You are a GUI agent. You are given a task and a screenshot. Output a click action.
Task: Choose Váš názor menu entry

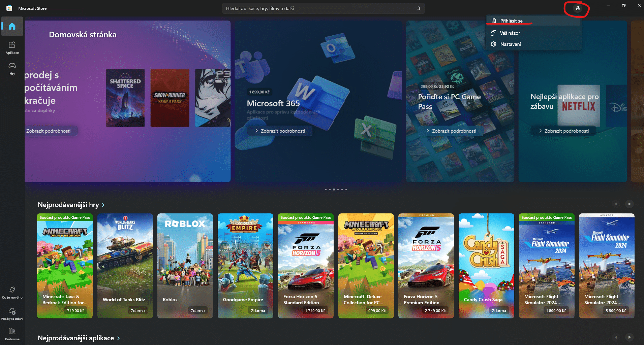510,33
